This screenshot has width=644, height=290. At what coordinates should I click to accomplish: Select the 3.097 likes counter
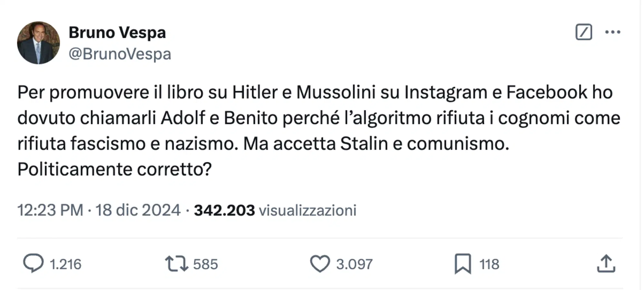(354, 264)
